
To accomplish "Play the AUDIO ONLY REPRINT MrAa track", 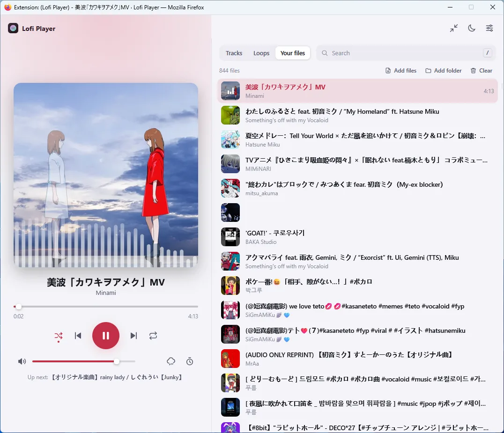I will coord(357,359).
